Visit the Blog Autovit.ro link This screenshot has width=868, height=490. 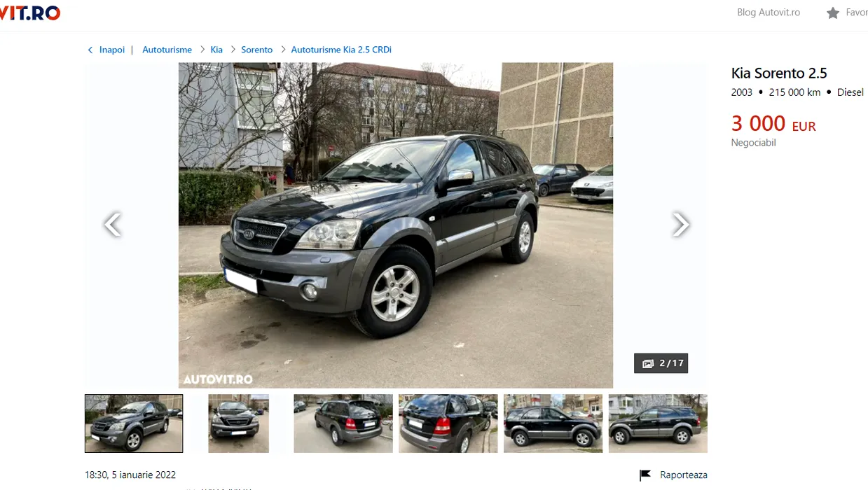click(769, 13)
